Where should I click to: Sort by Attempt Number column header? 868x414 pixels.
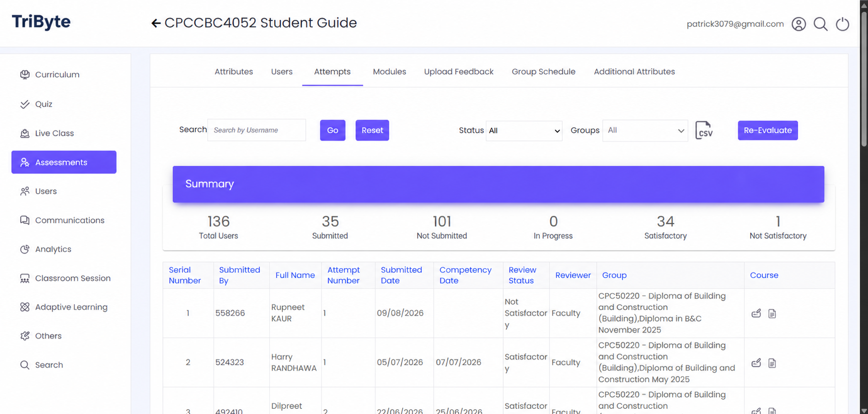[x=343, y=275]
